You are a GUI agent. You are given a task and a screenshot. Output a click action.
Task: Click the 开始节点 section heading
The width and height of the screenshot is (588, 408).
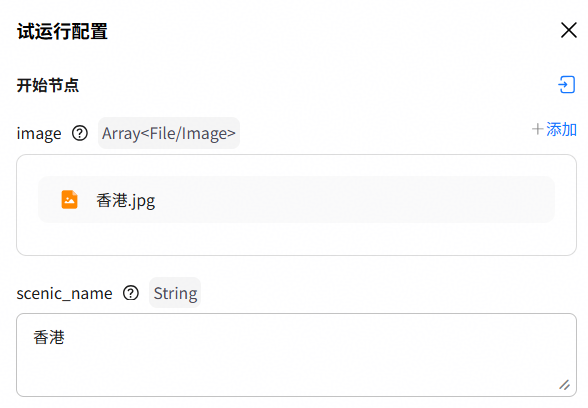click(48, 85)
